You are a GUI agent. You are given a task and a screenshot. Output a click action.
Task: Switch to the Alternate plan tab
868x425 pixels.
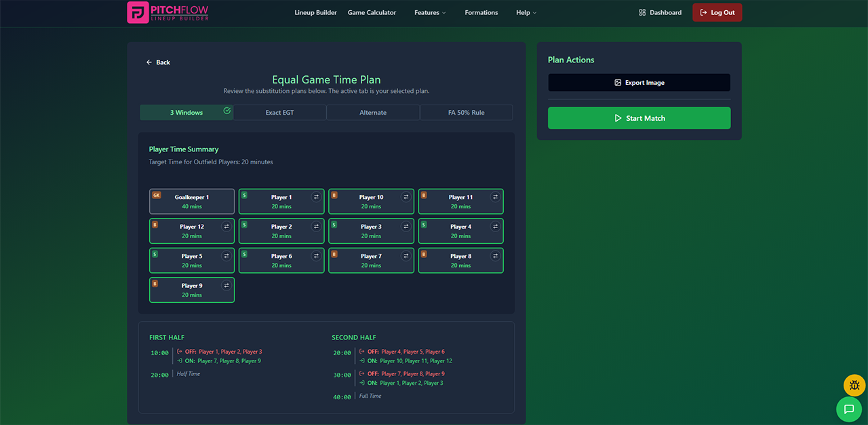[x=373, y=113]
